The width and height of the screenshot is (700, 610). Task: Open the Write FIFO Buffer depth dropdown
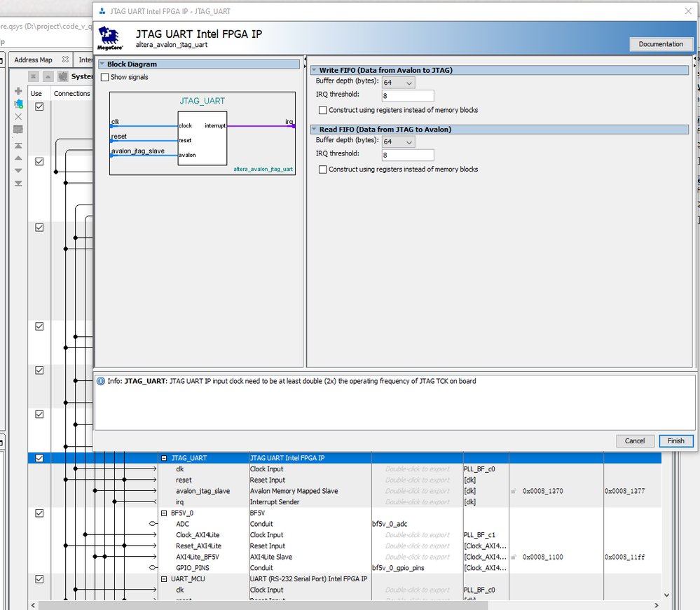tap(398, 83)
